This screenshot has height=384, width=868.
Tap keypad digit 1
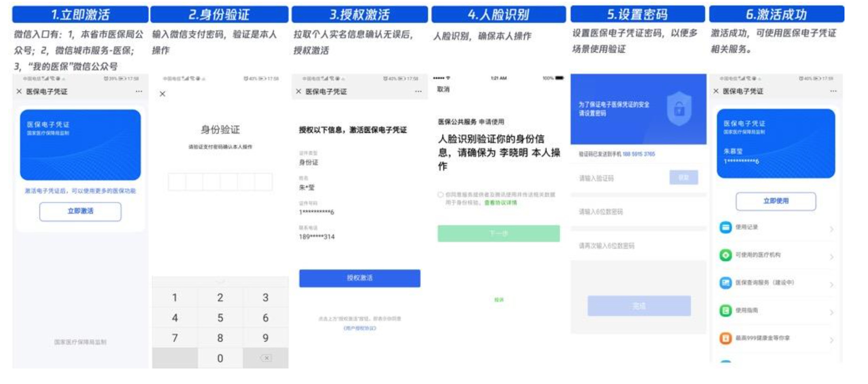[x=174, y=297]
